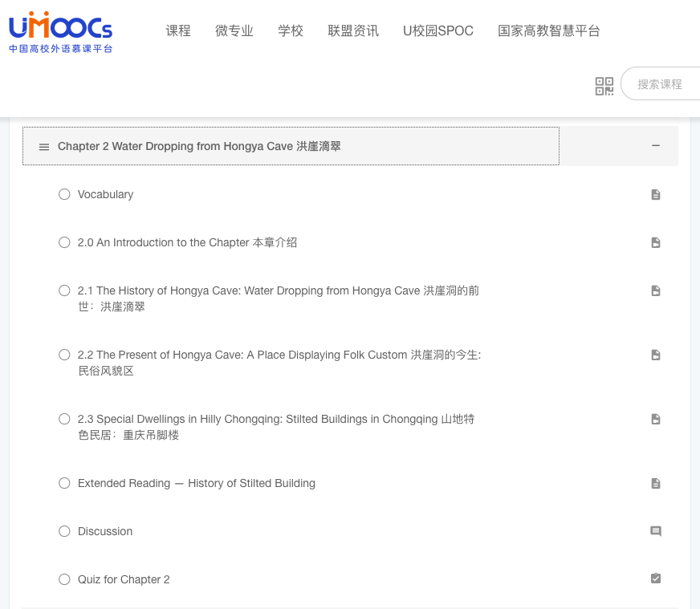Image resolution: width=700 pixels, height=609 pixels.
Task: Open lesson 2.3 Stilted Buildings in Chongqing
Action: click(x=276, y=427)
